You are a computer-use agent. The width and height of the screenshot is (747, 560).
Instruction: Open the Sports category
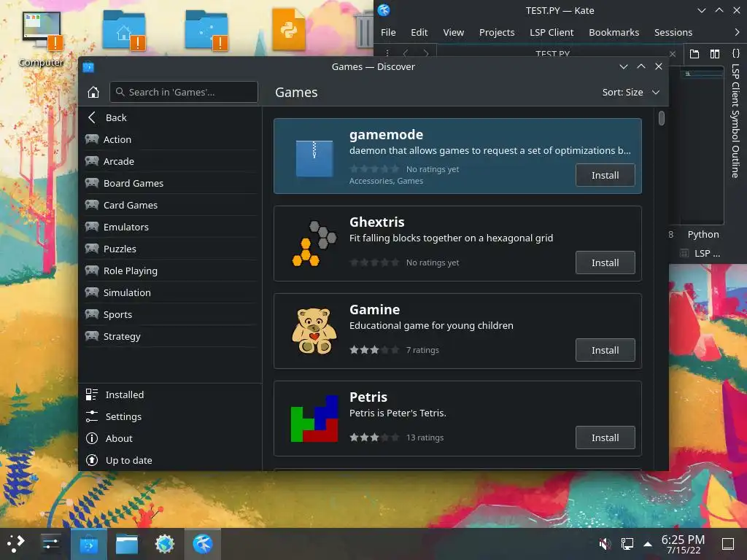[x=170, y=314]
